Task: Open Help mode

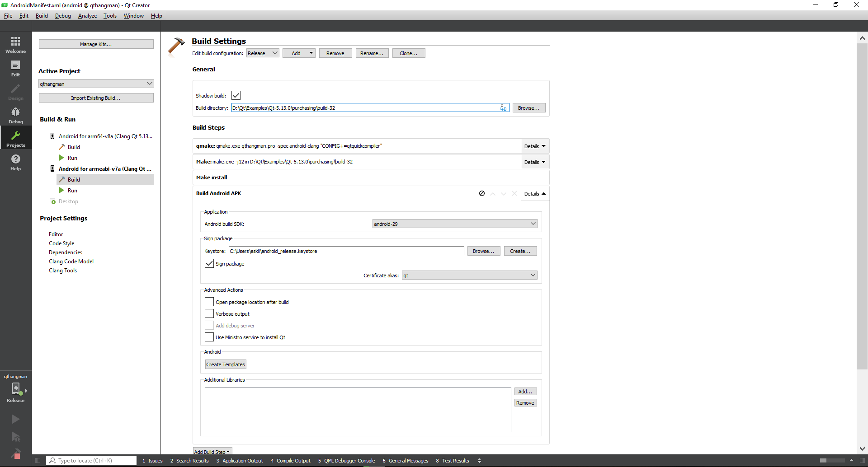Action: click(x=15, y=162)
